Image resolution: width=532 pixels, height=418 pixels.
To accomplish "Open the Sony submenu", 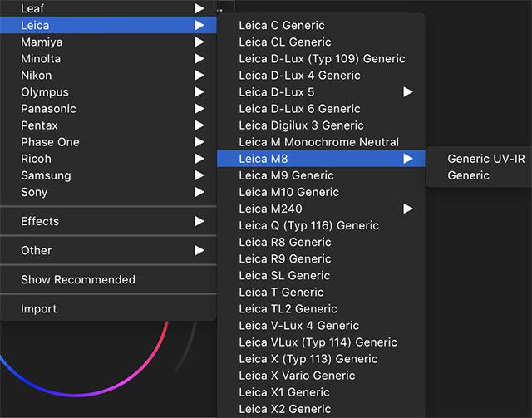I will click(108, 192).
